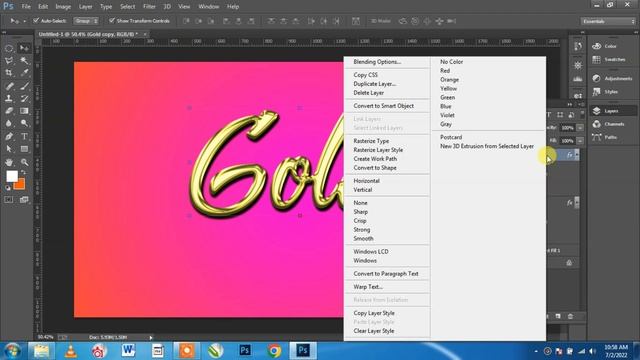
Task: Click the delete layer trash icon
Action: pos(570,316)
